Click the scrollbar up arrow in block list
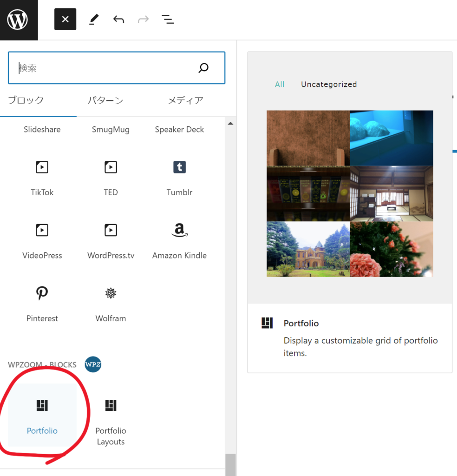 pyautogui.click(x=230, y=124)
